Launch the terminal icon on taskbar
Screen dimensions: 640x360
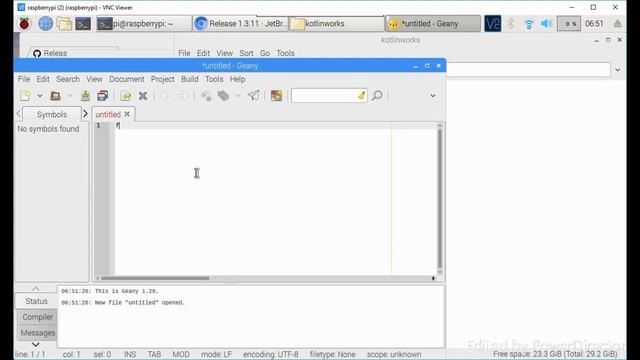point(83,24)
